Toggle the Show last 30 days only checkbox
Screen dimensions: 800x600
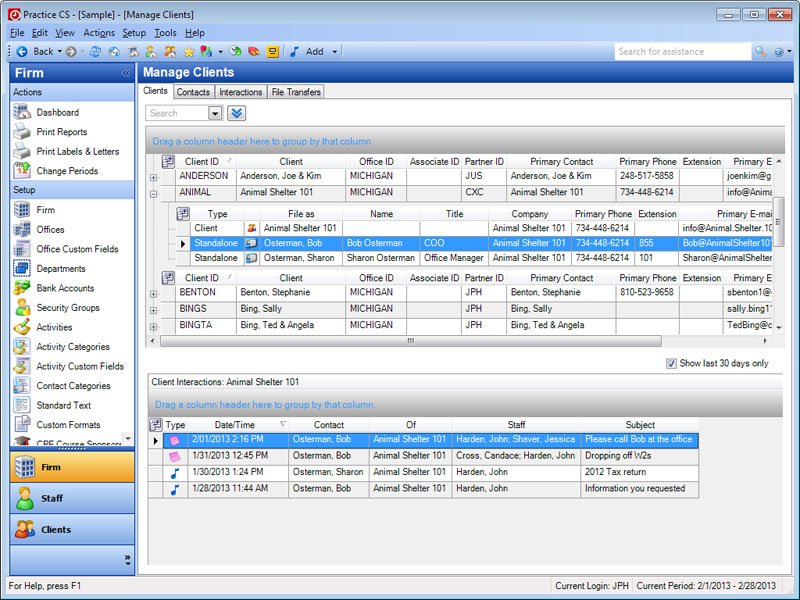click(x=671, y=364)
